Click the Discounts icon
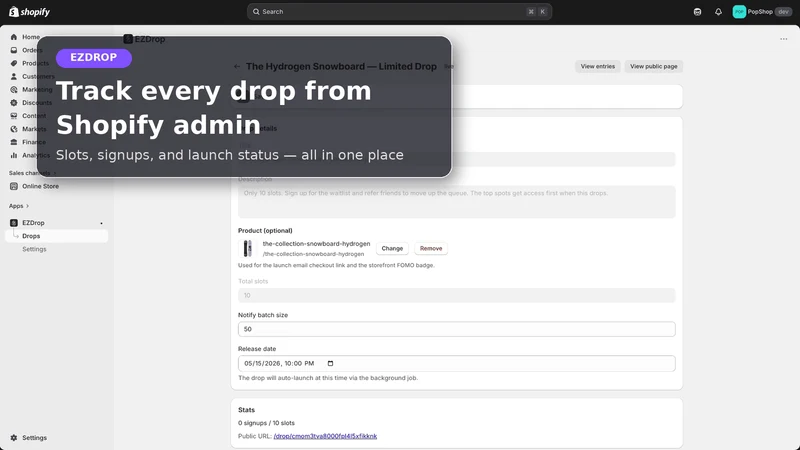Screen dimensions: 800x450 (14, 103)
